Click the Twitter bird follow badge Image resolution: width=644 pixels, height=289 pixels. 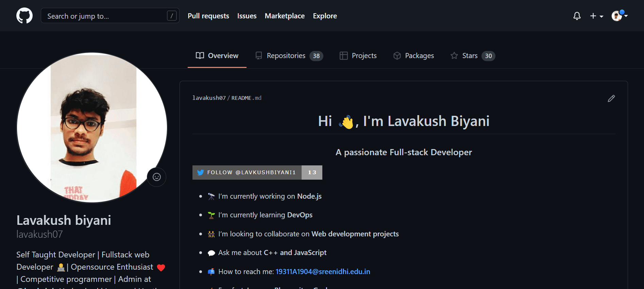201,173
